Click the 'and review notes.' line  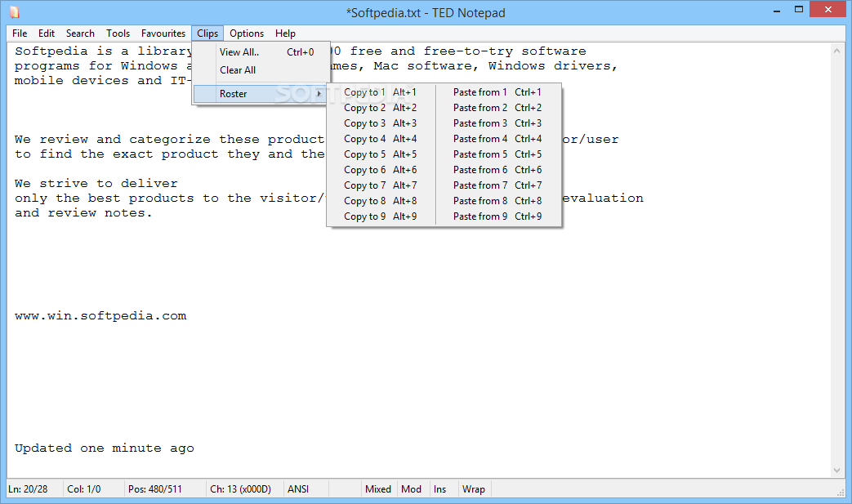(83, 213)
